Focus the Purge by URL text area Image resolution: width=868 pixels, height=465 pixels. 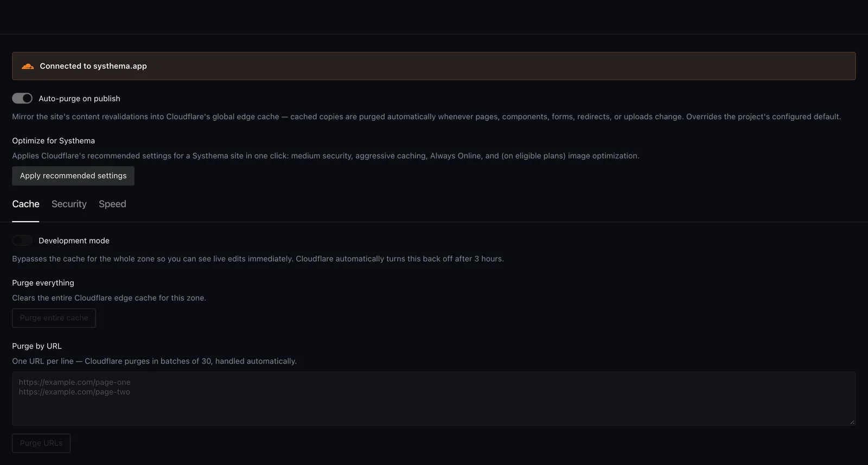(433, 398)
